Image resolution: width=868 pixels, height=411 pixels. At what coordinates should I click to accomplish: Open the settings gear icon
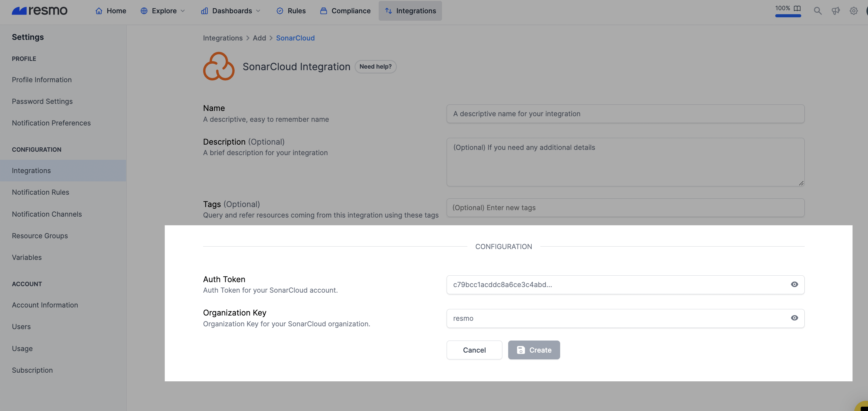[x=853, y=11]
